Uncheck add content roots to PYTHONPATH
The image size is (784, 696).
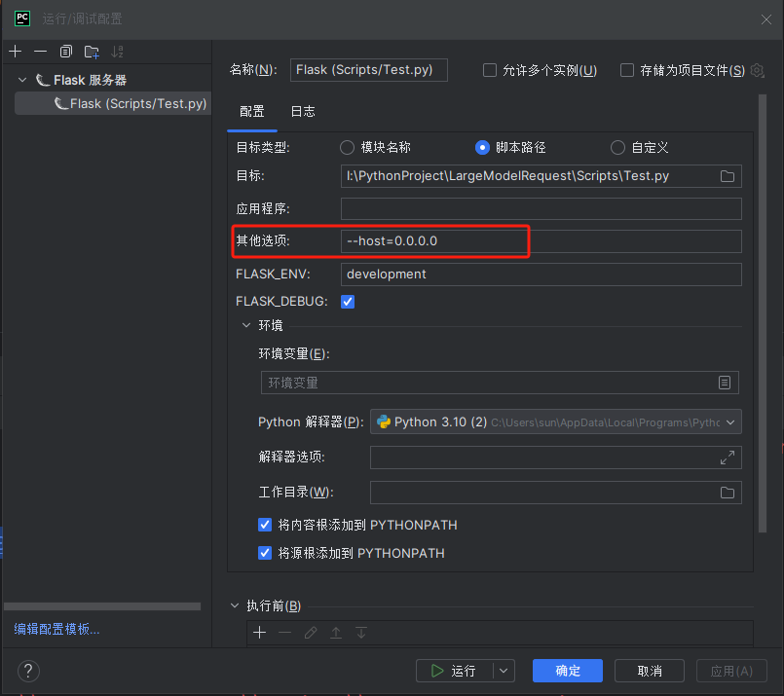pyautogui.click(x=265, y=525)
